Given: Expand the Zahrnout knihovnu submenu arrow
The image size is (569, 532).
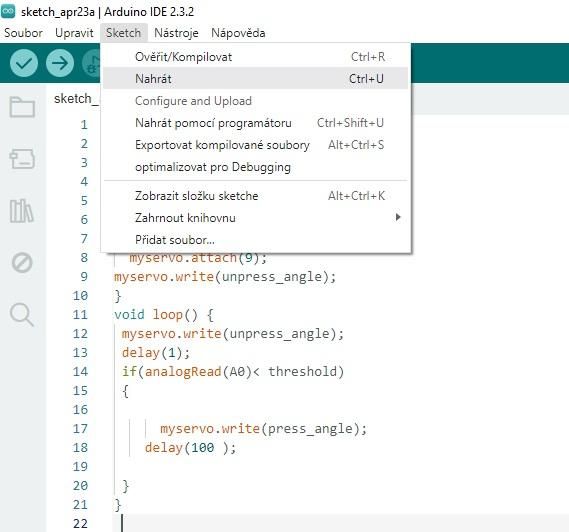Looking at the screenshot, I should tap(398, 217).
